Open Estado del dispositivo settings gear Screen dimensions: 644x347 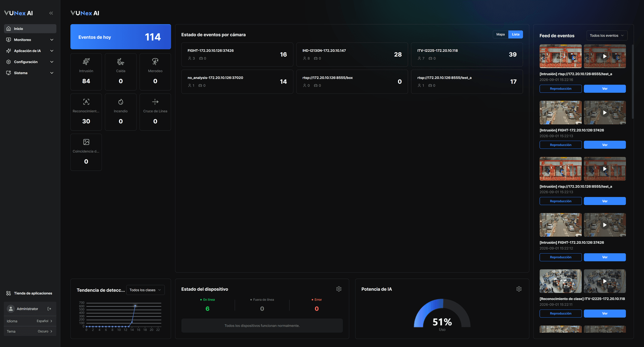coord(339,289)
